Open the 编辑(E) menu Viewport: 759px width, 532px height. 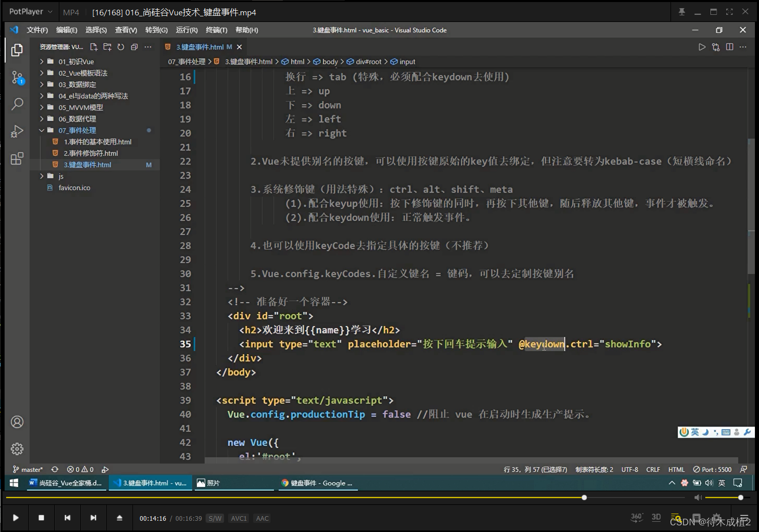[x=66, y=30]
